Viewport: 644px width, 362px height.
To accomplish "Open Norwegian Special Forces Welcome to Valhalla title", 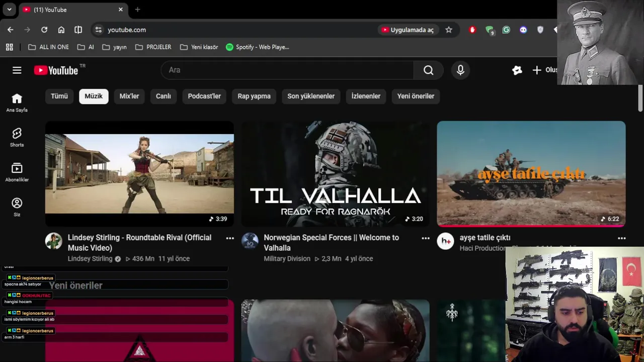I will pos(331,243).
